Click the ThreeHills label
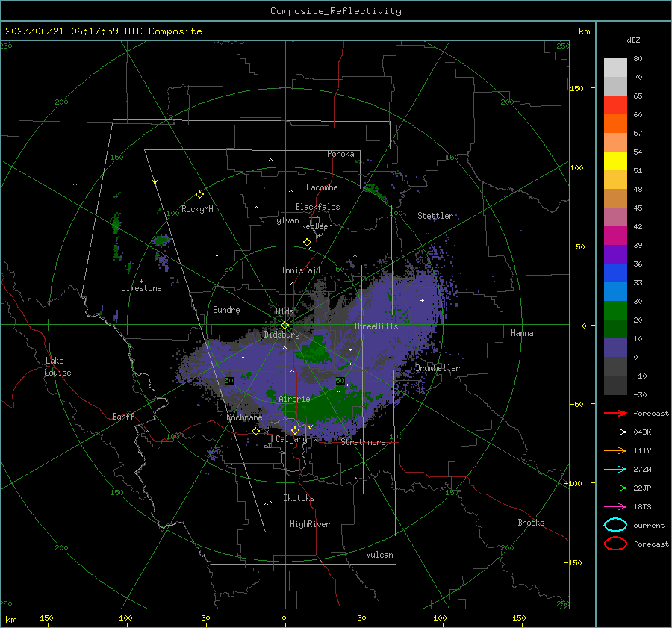Image resolution: width=672 pixels, height=628 pixels. [376, 326]
